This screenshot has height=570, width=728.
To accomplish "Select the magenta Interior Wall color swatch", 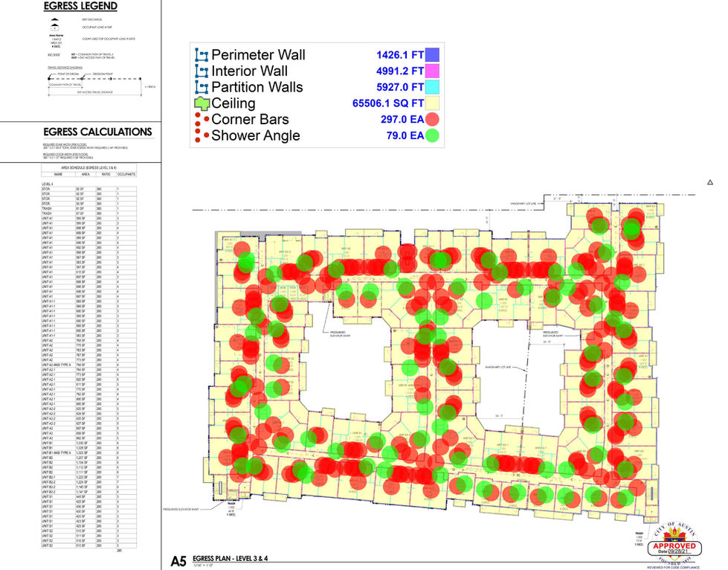I will (432, 71).
